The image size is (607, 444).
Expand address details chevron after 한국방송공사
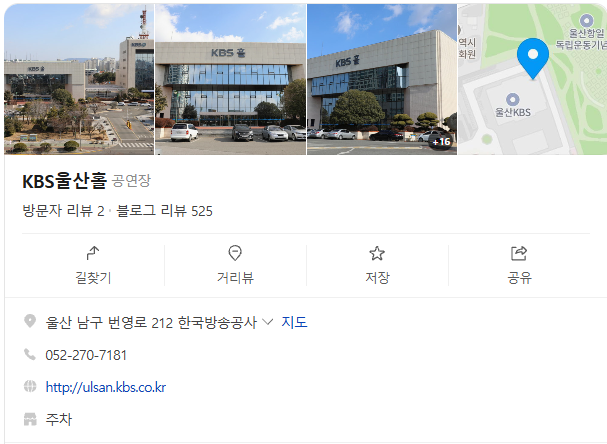coord(267,322)
